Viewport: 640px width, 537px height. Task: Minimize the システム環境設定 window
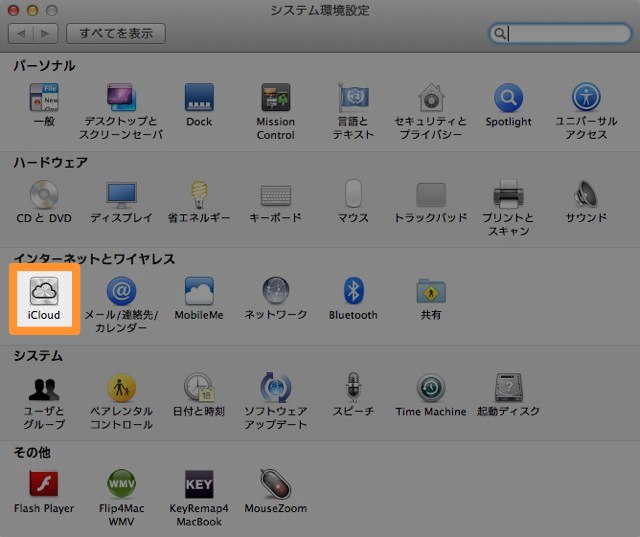(x=33, y=10)
